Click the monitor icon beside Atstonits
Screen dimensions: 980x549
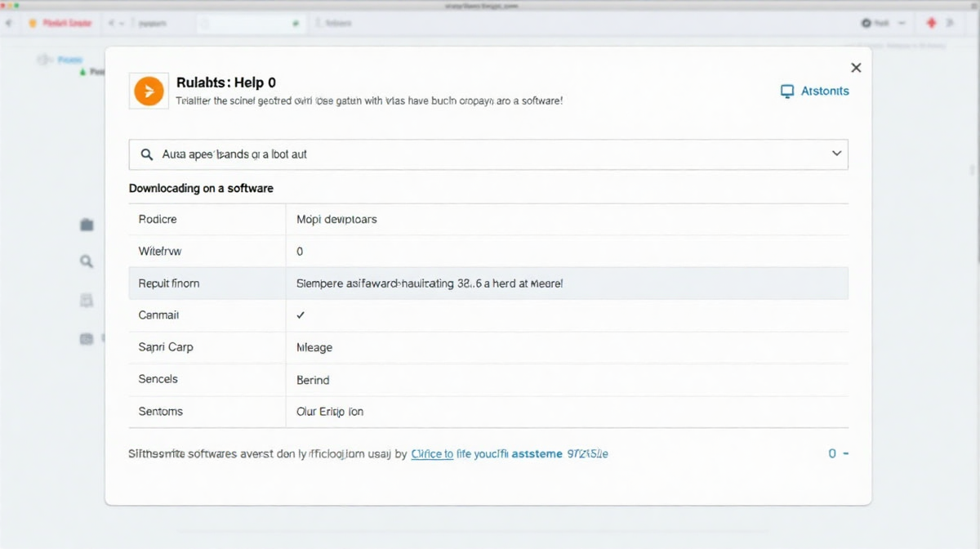click(787, 91)
